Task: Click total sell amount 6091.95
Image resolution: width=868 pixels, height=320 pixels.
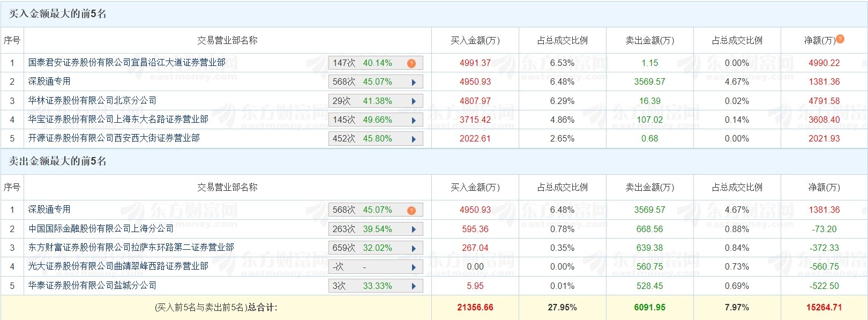Action: (x=650, y=308)
